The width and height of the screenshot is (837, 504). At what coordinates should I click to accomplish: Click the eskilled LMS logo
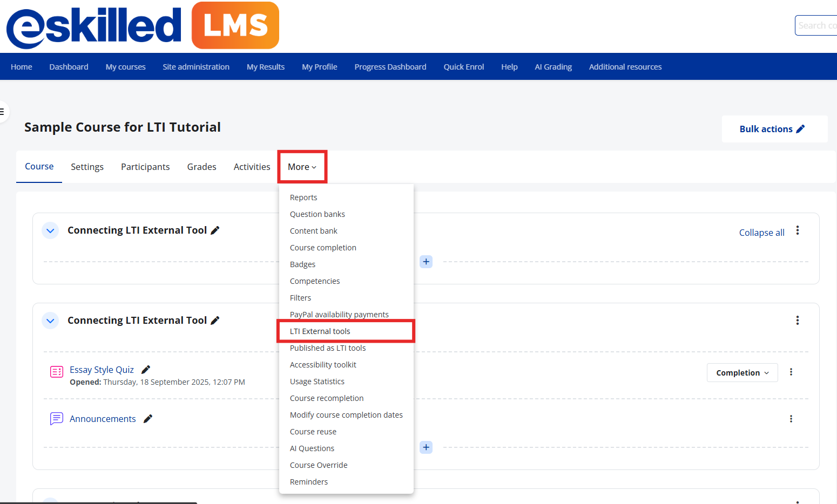[143, 26]
